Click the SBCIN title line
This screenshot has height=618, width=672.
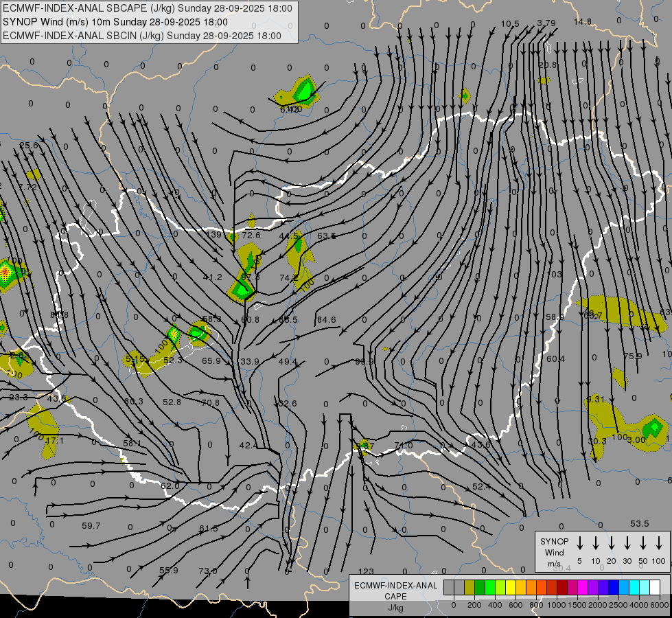tap(142, 36)
